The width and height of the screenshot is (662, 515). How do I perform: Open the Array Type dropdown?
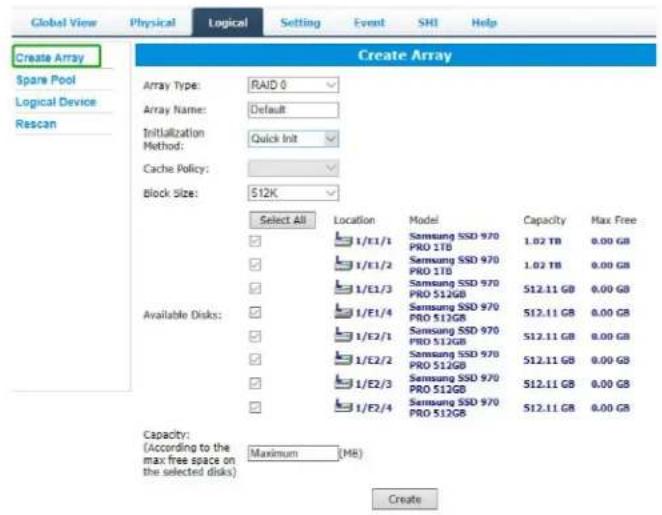coord(293,85)
